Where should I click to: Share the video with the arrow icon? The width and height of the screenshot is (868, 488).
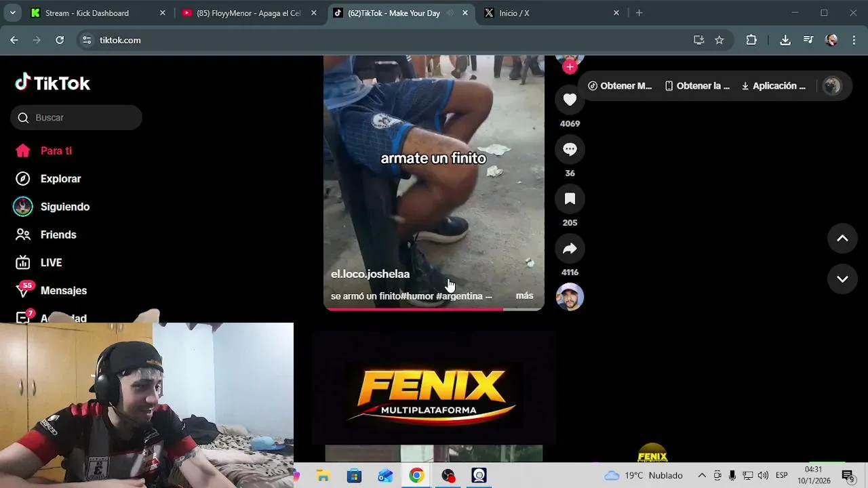(x=570, y=248)
